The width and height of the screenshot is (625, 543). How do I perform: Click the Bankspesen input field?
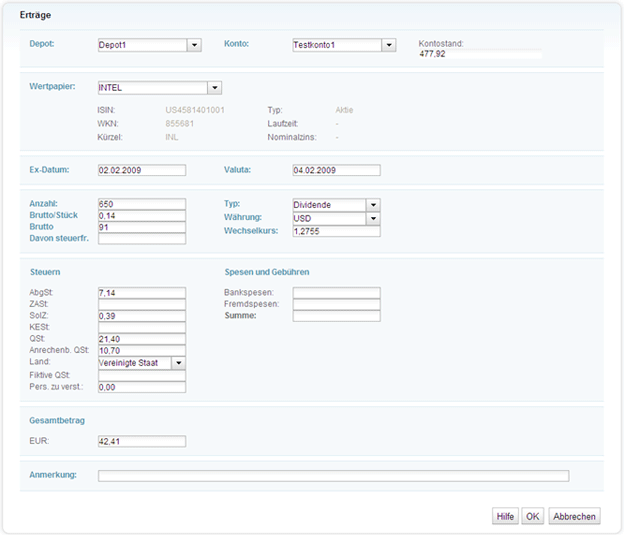click(336, 292)
